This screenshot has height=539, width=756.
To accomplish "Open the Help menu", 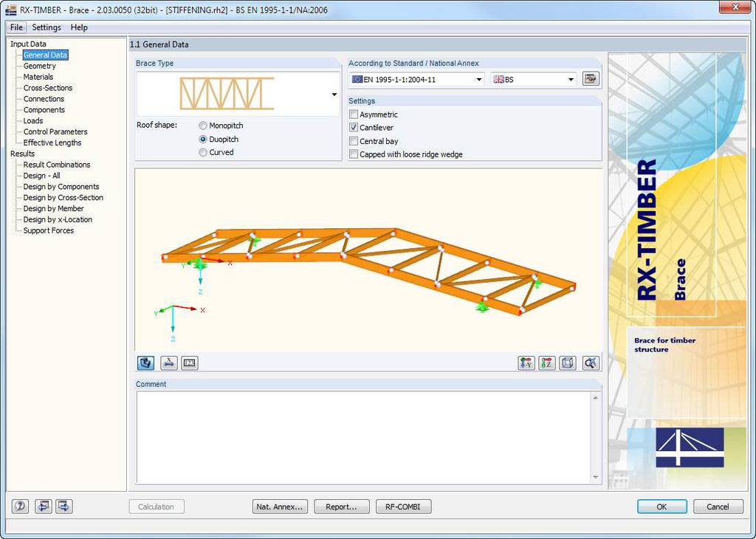I will (x=79, y=27).
